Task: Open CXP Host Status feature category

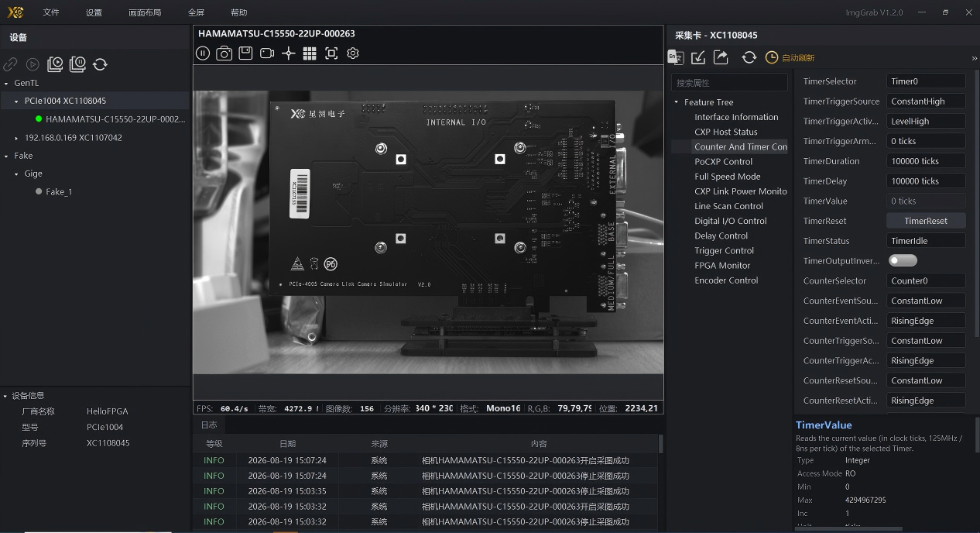Action: point(726,132)
